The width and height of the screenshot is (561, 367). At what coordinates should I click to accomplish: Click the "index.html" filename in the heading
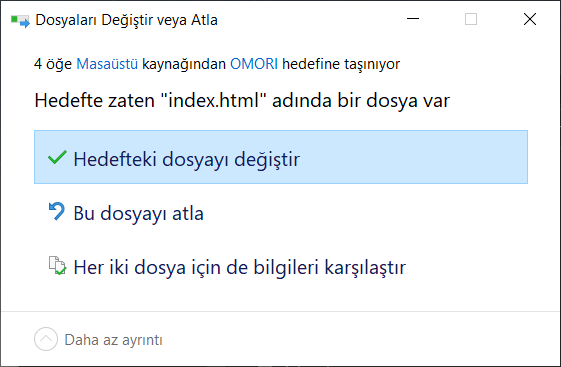tap(214, 100)
